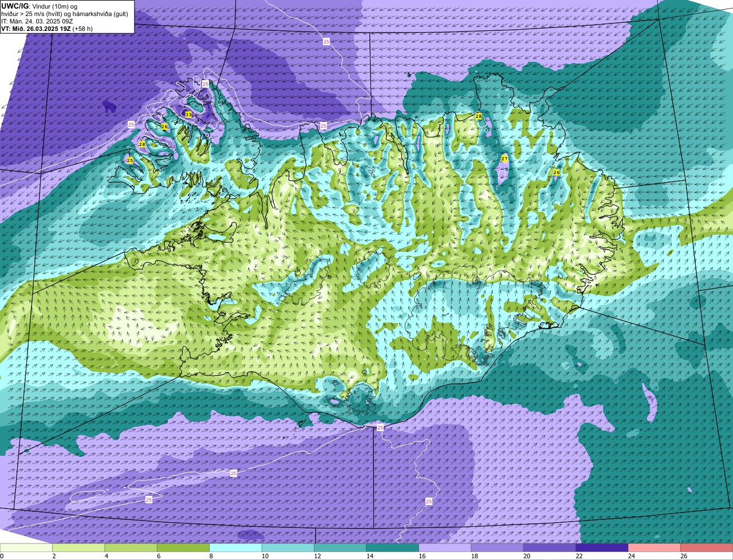Click the yellow 28 marker in the Westfjords
Image resolution: width=733 pixels, height=560 pixels.
pyautogui.click(x=142, y=144)
